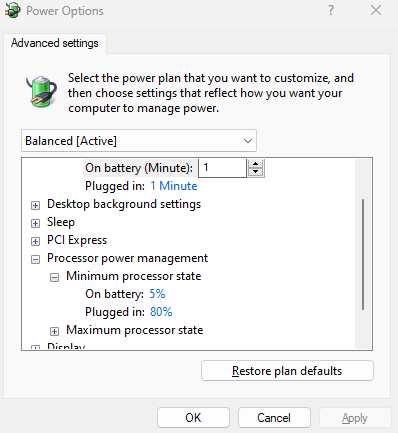Collapse Minimum processor state node
The image size is (398, 433).
click(54, 277)
